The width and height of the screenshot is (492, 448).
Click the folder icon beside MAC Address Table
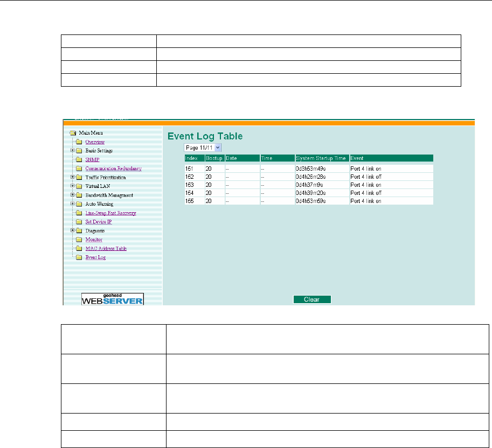coord(79,249)
